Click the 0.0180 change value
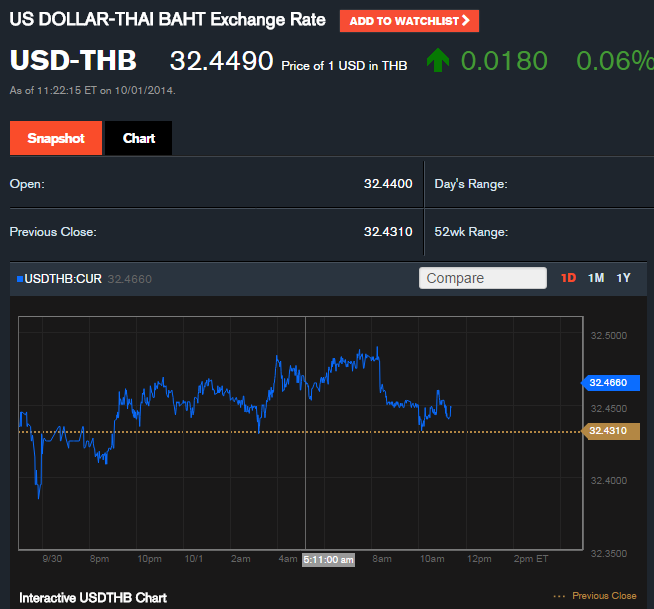Viewport: 654px width, 609px height. coord(504,61)
